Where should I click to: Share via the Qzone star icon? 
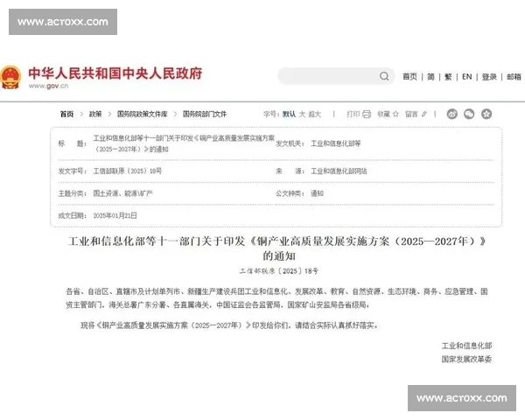click(x=486, y=115)
